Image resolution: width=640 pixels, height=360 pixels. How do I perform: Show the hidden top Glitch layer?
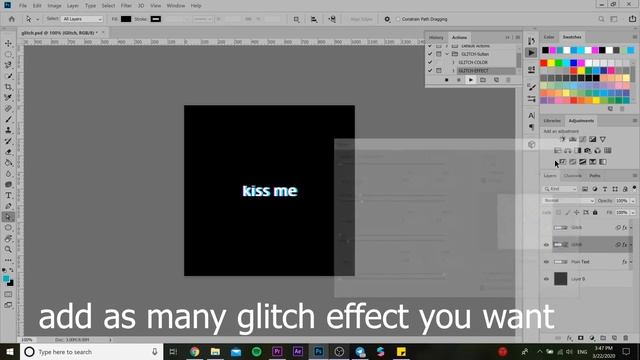(x=546, y=228)
